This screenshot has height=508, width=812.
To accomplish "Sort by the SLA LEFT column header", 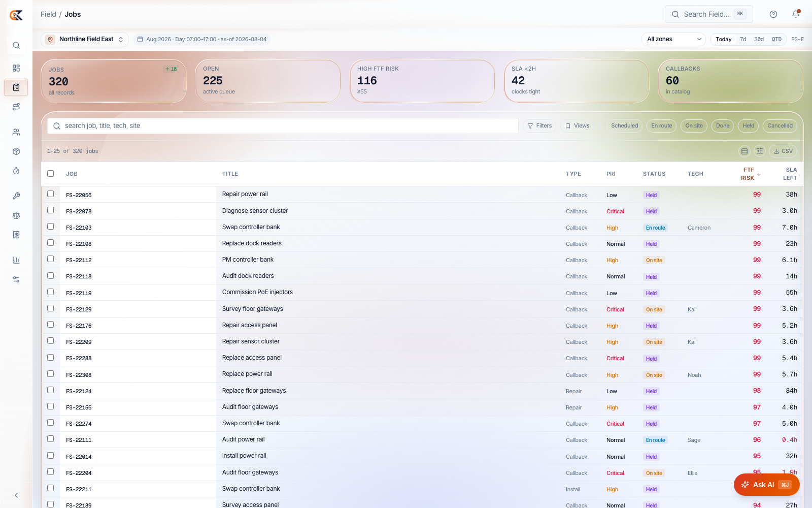I will tap(790, 174).
